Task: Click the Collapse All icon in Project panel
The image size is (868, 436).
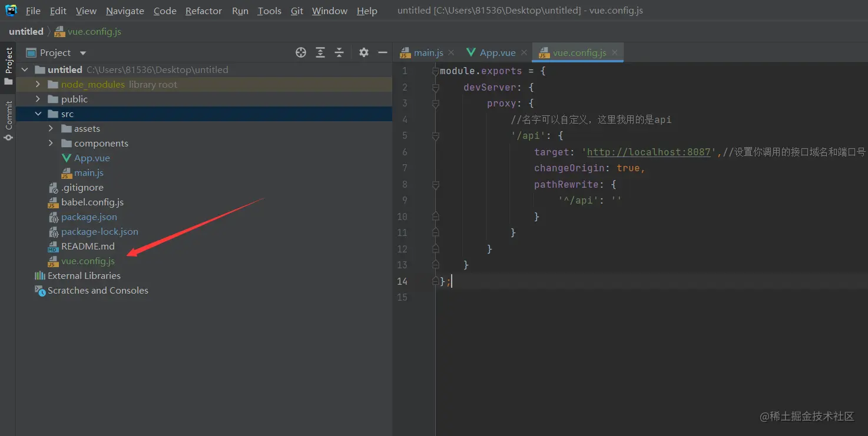Action: tap(339, 52)
